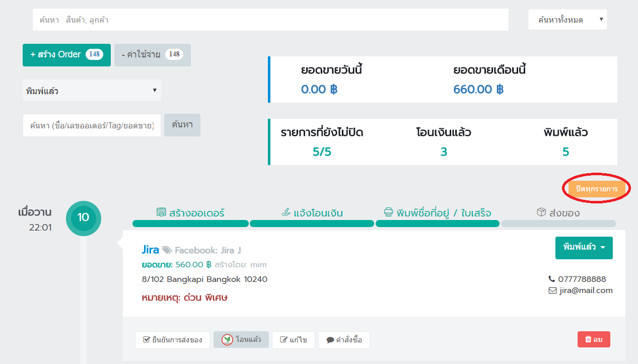This screenshot has height=364, width=638.
Task: Click the envelope icon beside jira@mail.com
Action: [551, 290]
